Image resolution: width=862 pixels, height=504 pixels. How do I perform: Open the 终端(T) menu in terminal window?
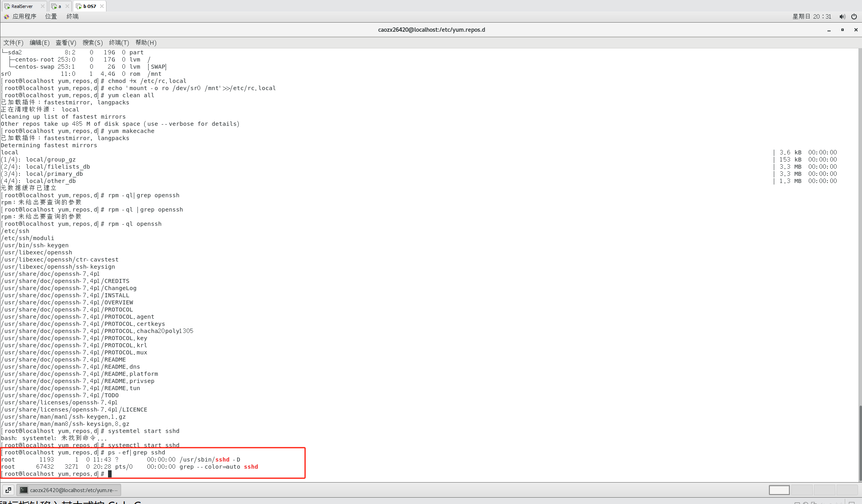[x=119, y=42]
